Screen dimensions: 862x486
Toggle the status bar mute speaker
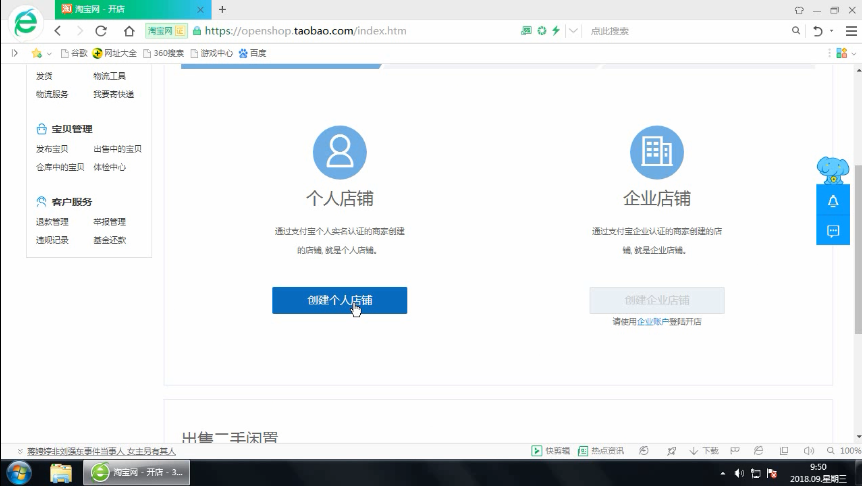[x=809, y=451]
